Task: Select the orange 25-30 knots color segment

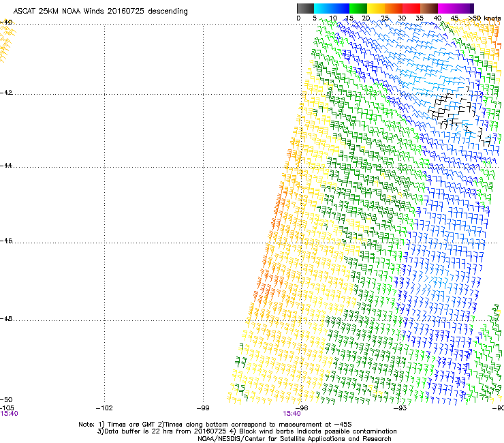Action: [x=394, y=8]
